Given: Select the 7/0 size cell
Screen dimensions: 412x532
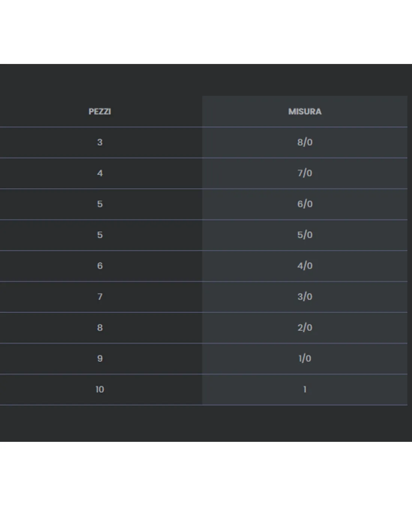Looking at the screenshot, I should click(x=305, y=173).
